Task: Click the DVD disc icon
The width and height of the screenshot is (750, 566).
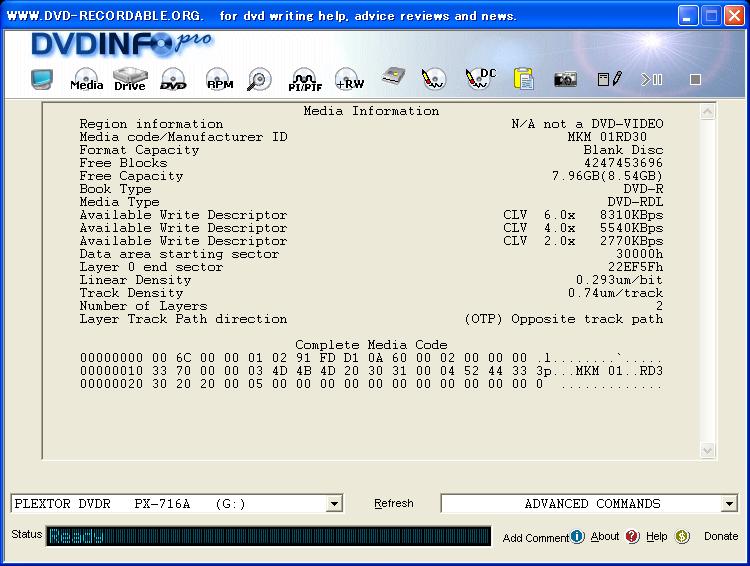Action: tap(173, 79)
